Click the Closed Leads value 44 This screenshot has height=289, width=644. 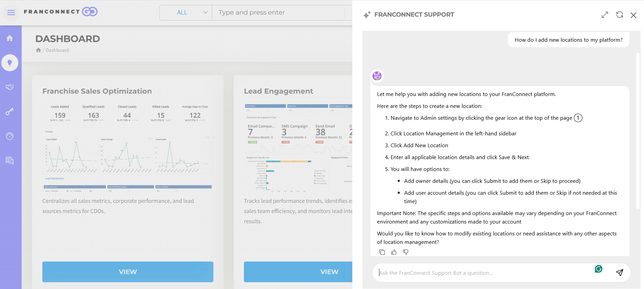(127, 115)
